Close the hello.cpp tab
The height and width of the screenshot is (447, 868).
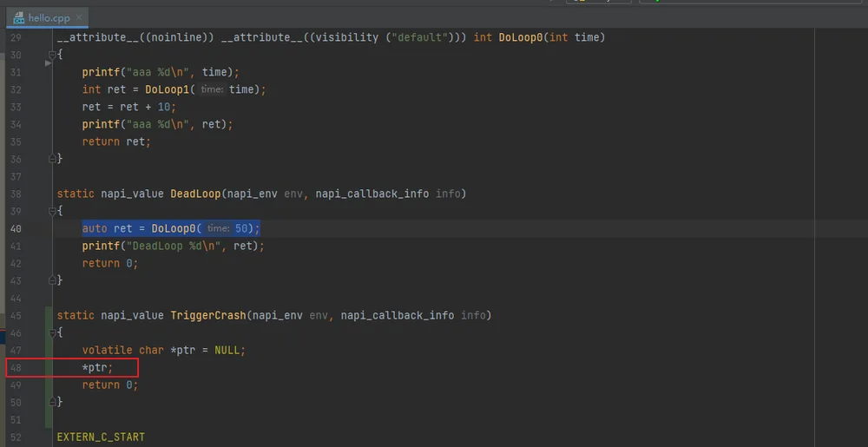80,17
